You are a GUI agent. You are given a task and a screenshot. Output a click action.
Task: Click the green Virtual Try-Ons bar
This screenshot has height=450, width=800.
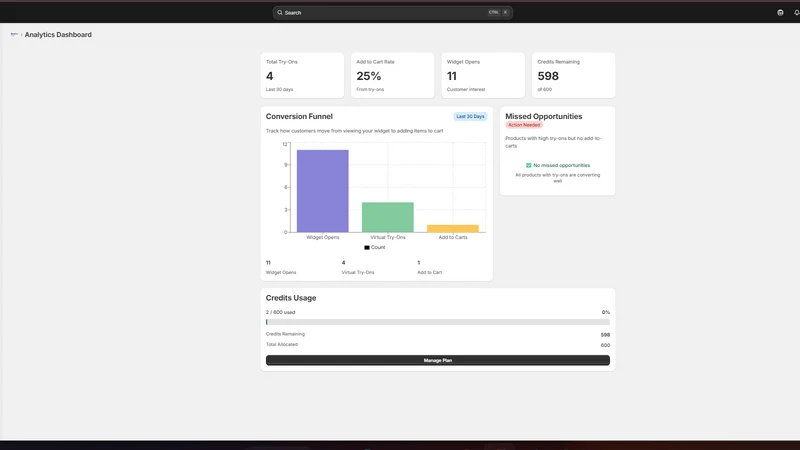(x=388, y=217)
